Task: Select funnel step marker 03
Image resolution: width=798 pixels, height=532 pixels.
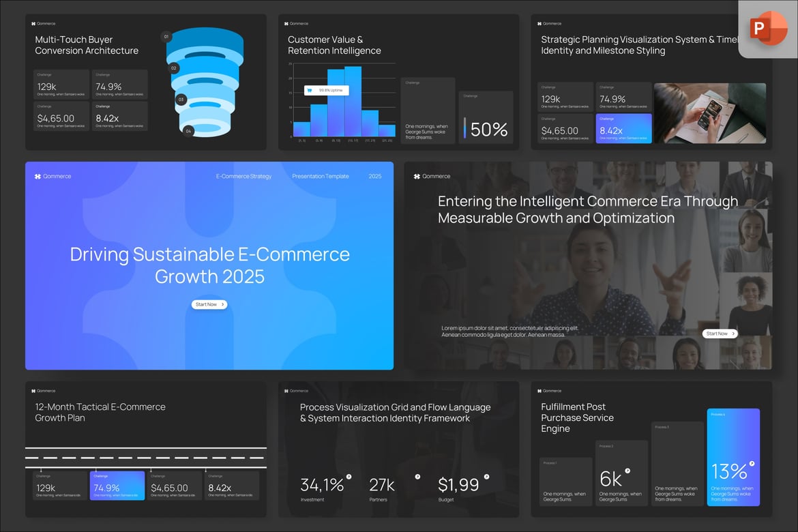Action: (x=181, y=100)
